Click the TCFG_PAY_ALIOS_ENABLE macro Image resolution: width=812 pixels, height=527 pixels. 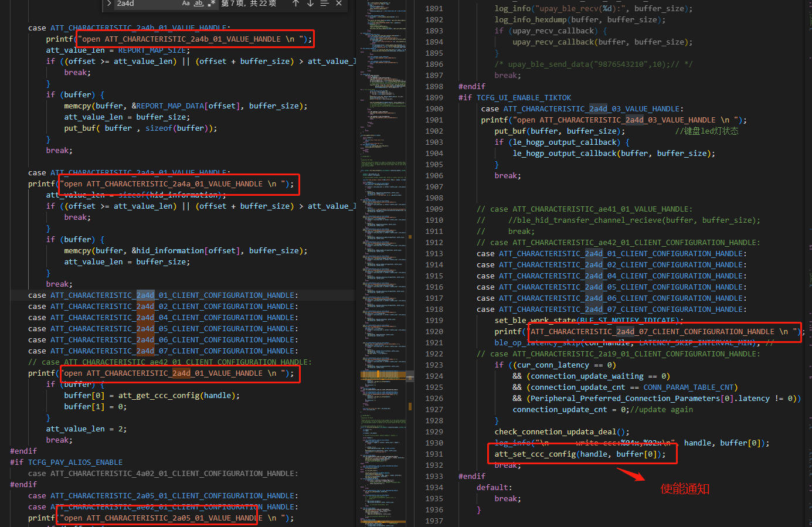(75, 462)
